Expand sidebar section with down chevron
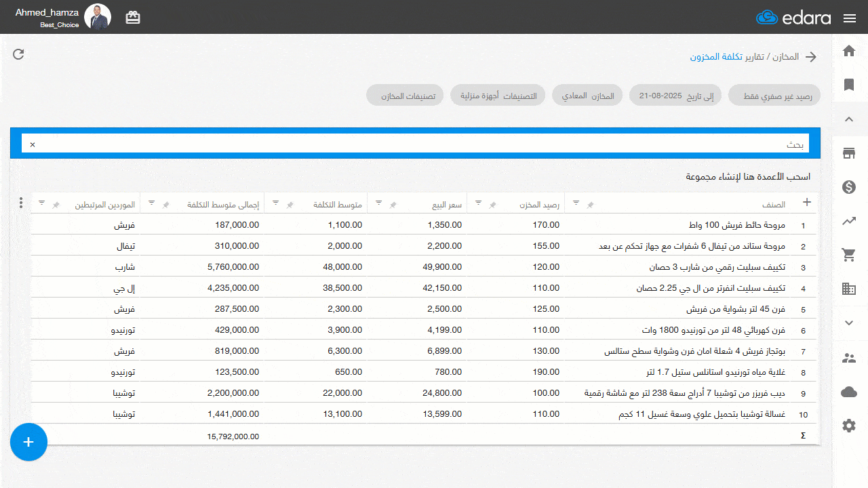The image size is (868, 488). (848, 323)
